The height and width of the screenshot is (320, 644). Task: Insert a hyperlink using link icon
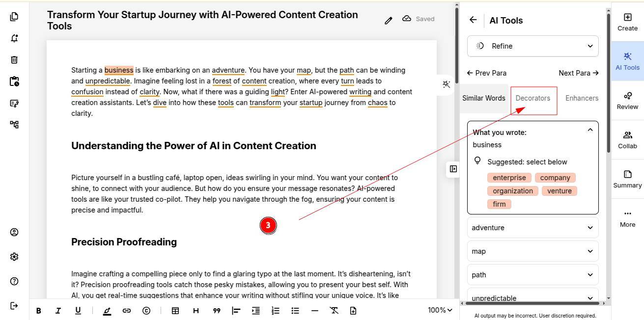tap(127, 311)
